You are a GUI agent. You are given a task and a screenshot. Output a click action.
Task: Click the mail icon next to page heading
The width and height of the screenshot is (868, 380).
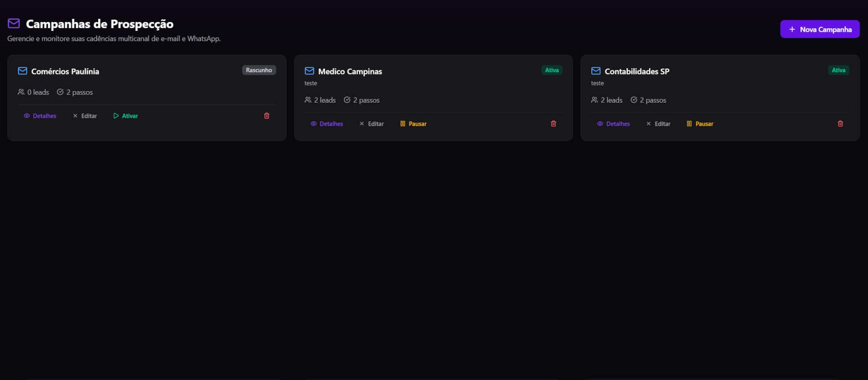pyautogui.click(x=14, y=23)
